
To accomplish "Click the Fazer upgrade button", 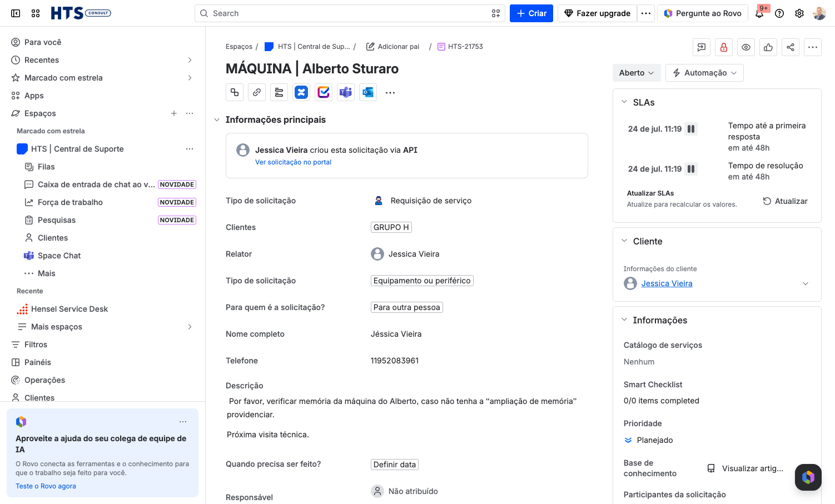I will pyautogui.click(x=597, y=13).
